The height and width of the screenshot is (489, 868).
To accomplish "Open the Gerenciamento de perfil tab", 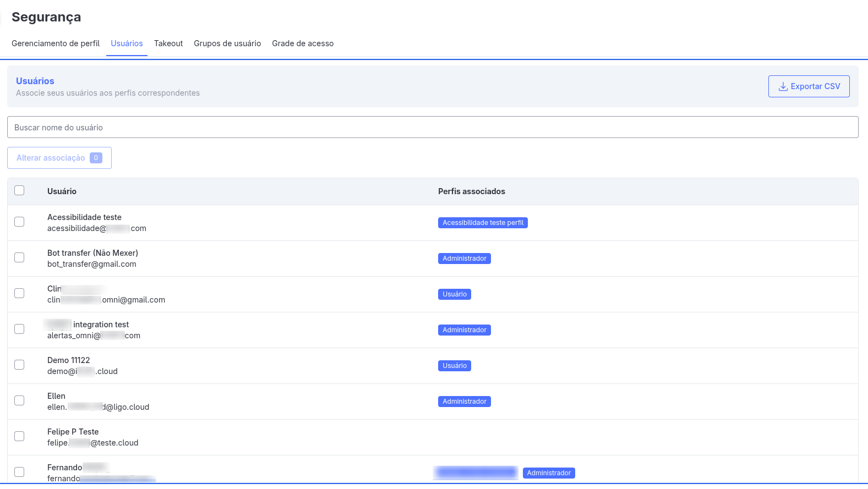I will (56, 43).
